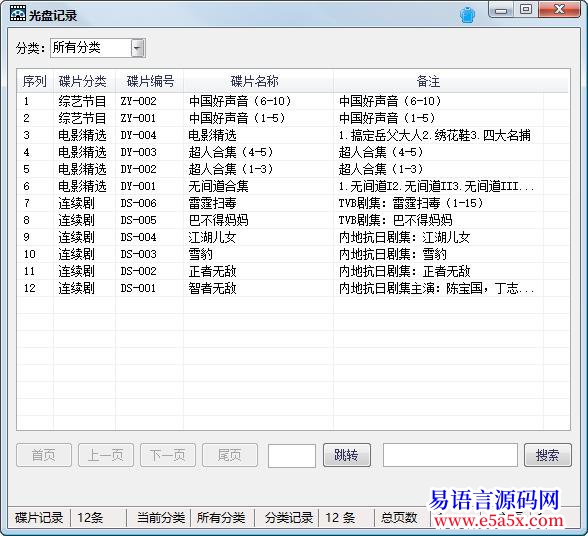588x536 pixels.
Task: Select the 正者无敌 disc name
Action: pos(212,271)
